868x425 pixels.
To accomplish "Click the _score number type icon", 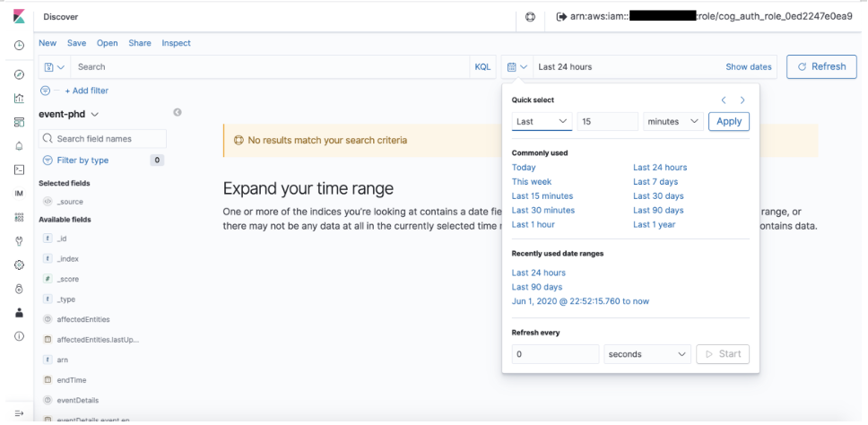I will point(48,279).
